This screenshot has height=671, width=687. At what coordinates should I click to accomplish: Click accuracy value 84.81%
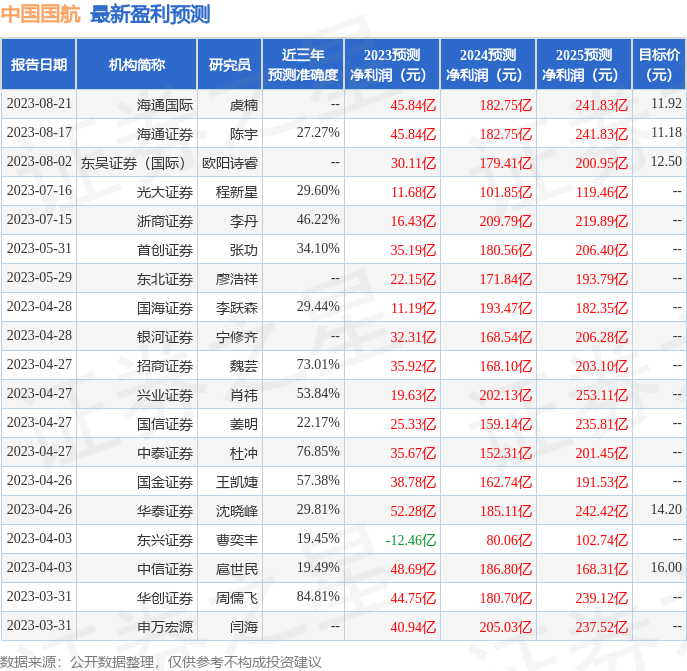click(318, 596)
